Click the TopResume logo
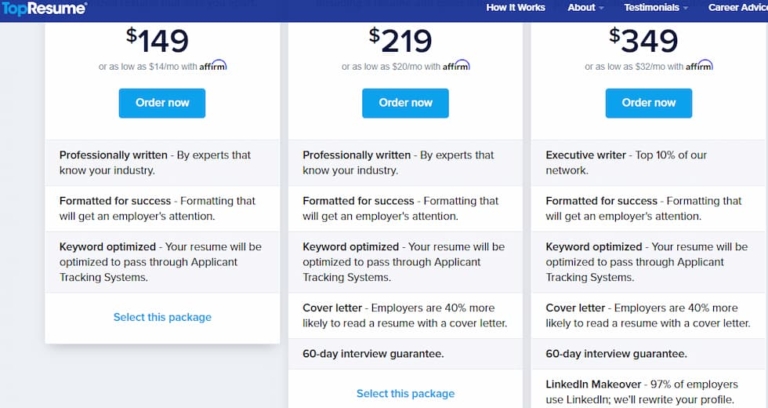This screenshot has height=408, width=768. point(44,8)
